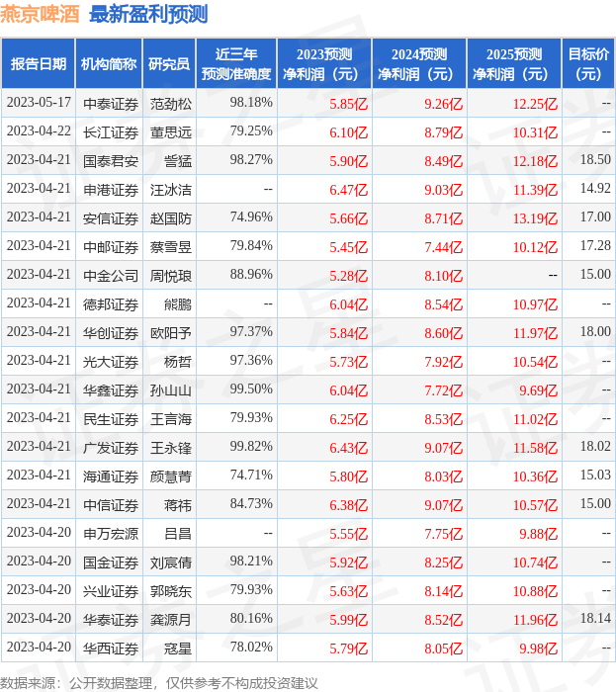Click researcher name 訾猛

click(x=178, y=161)
